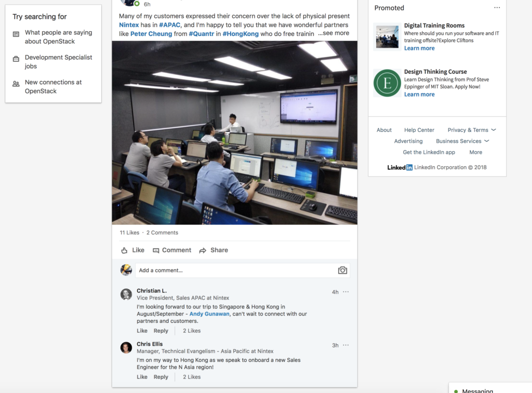Click the 3h timestamp on Chris Ellis's comment

point(335,345)
